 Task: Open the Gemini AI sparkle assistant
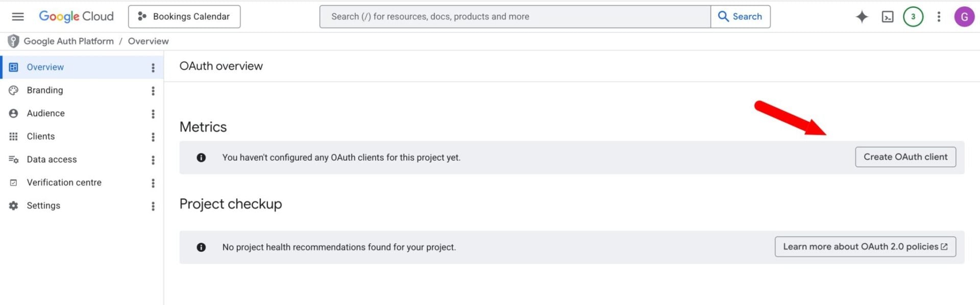(x=862, y=17)
